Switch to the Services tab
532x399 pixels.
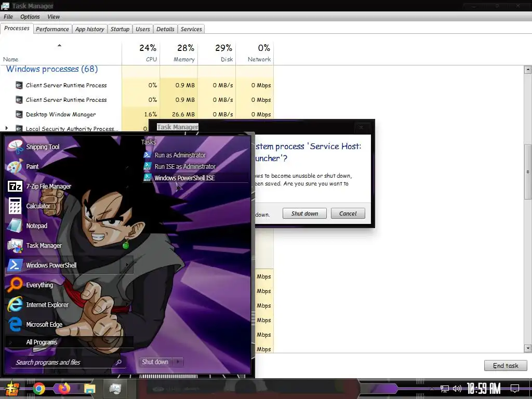pos(191,29)
